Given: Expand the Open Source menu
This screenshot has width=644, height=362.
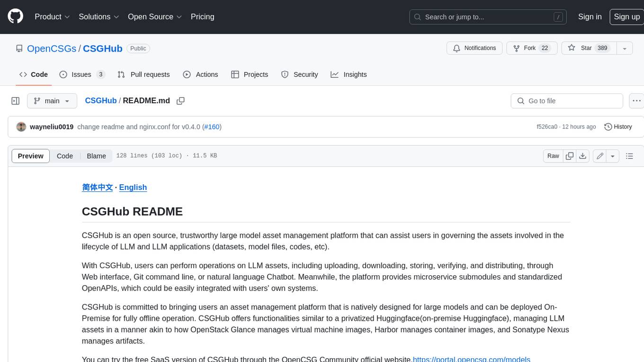Looking at the screenshot, I should tap(155, 17).
